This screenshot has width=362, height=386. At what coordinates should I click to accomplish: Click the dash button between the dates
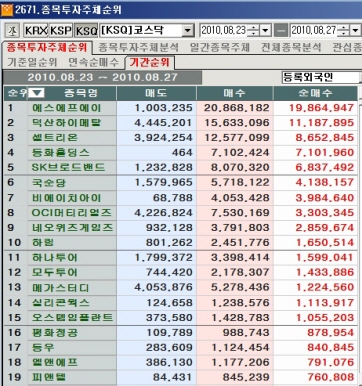click(281, 31)
